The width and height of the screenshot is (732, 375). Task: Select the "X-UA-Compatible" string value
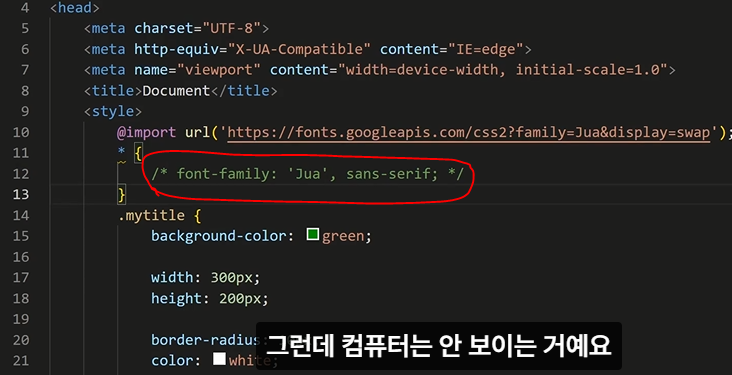(299, 49)
